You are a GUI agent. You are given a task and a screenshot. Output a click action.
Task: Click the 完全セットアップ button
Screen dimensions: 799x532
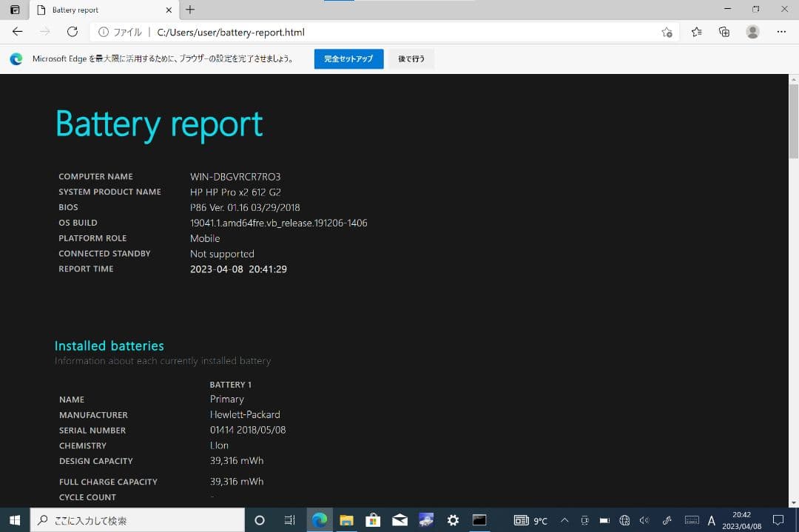(x=348, y=58)
